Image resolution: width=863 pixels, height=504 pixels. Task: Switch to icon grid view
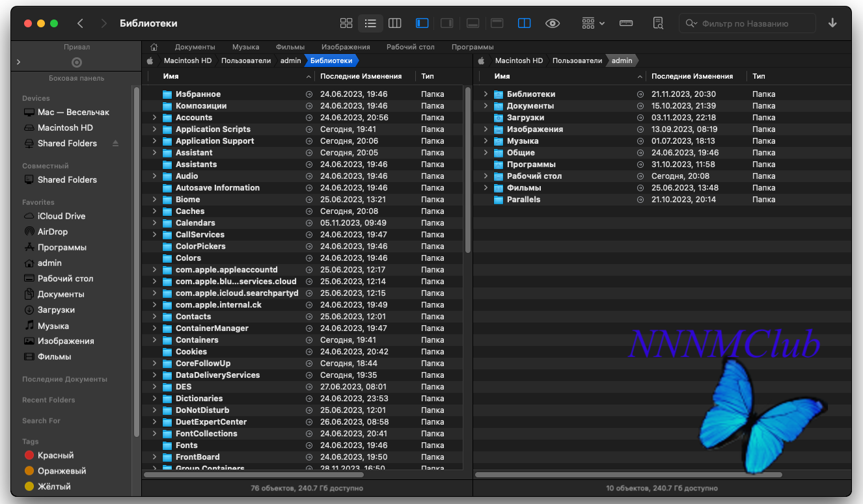click(346, 23)
